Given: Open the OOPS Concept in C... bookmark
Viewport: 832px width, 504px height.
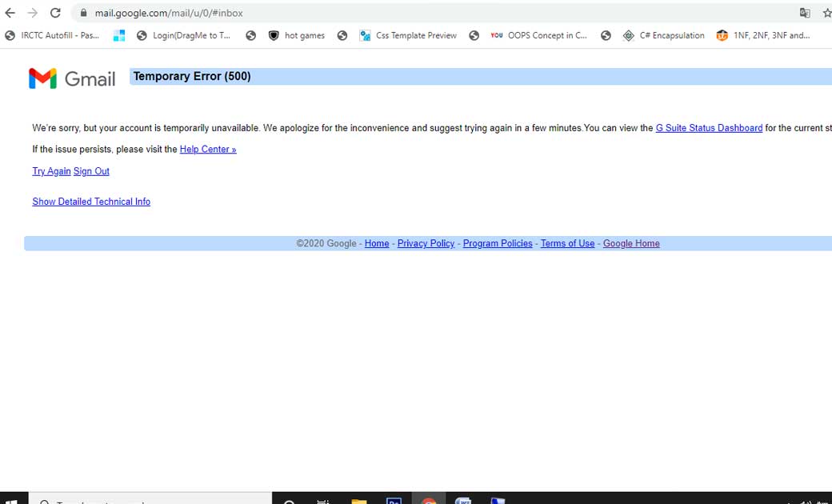Looking at the screenshot, I should [x=538, y=35].
